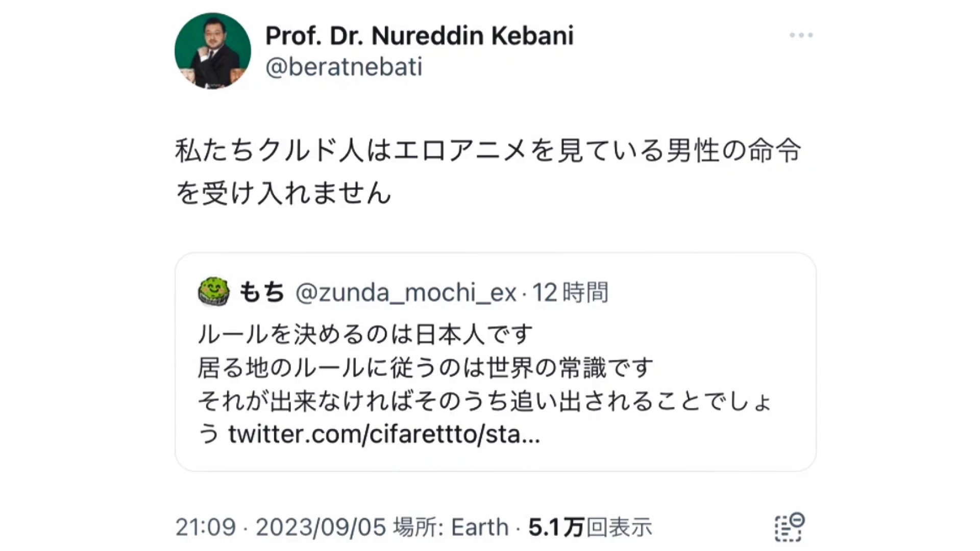Click the 12時間 quoted tweet timestamp
Screen dimensions: 980x551
click(570, 292)
